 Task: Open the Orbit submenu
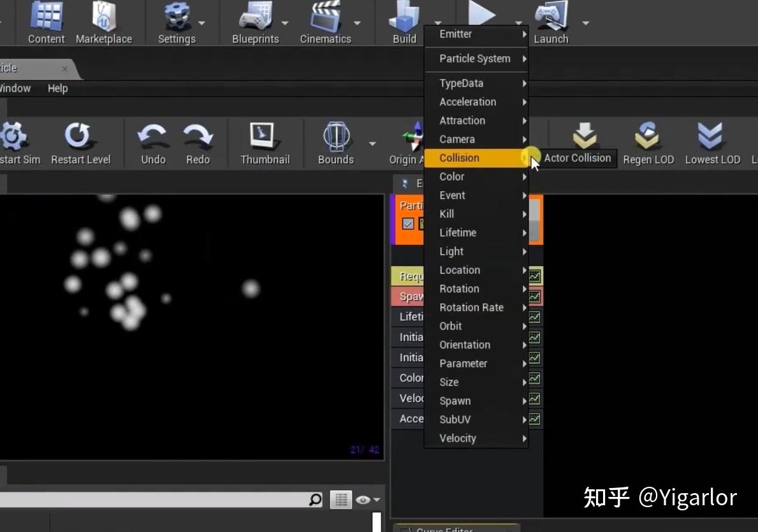[x=476, y=326]
